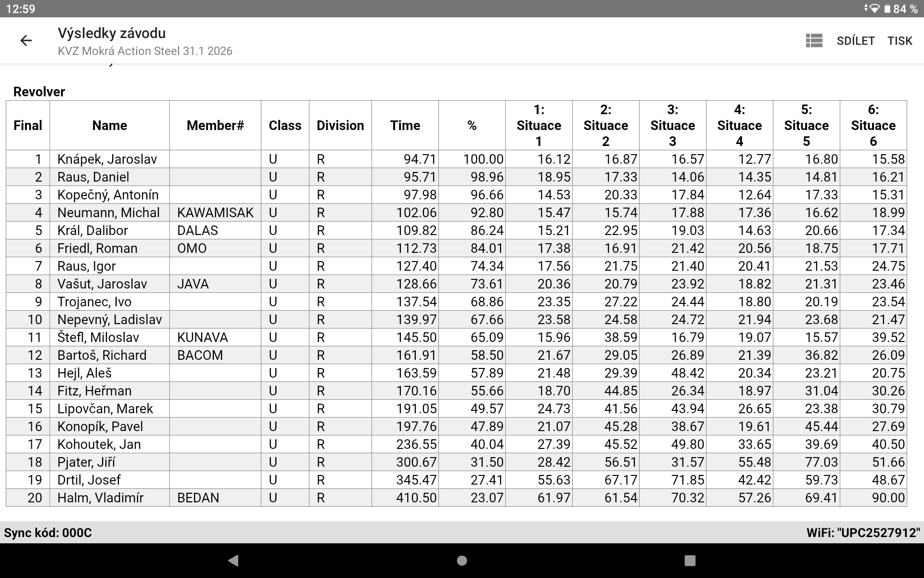
Task: Select the Name column header
Action: click(x=109, y=126)
